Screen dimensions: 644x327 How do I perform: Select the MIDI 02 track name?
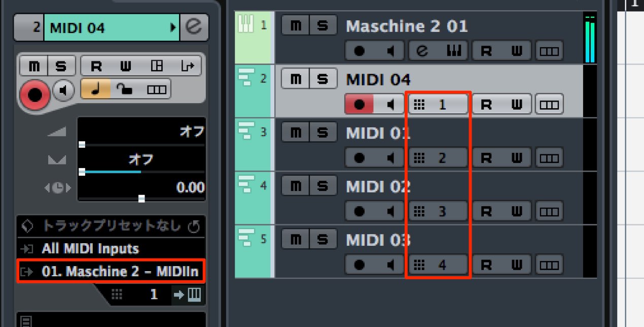pos(378,186)
